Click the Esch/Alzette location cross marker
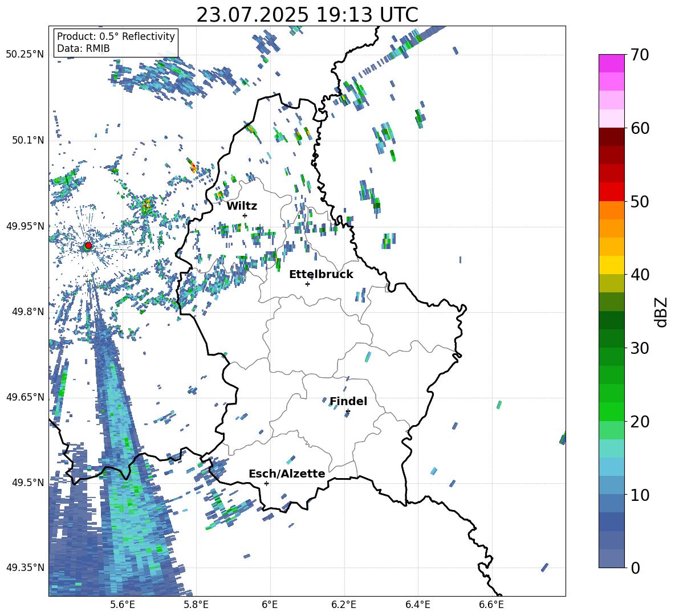The width and height of the screenshot is (675, 616). [x=266, y=483]
